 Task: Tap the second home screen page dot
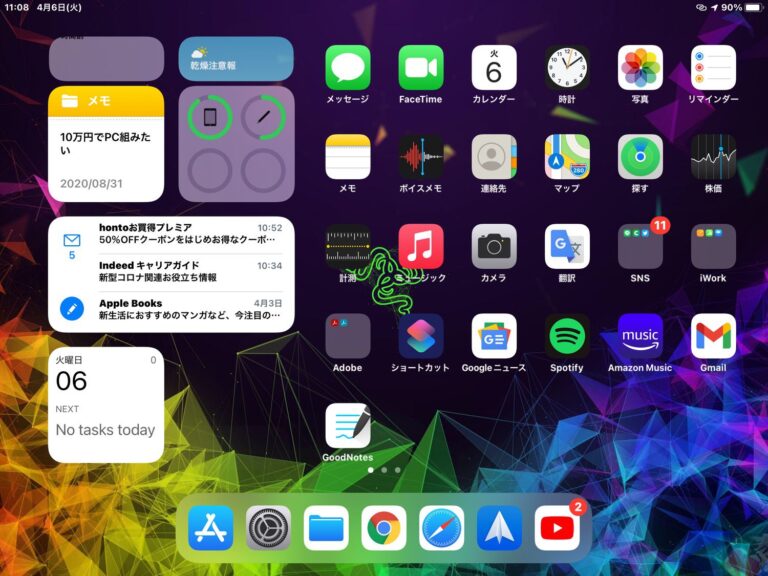coord(384,470)
